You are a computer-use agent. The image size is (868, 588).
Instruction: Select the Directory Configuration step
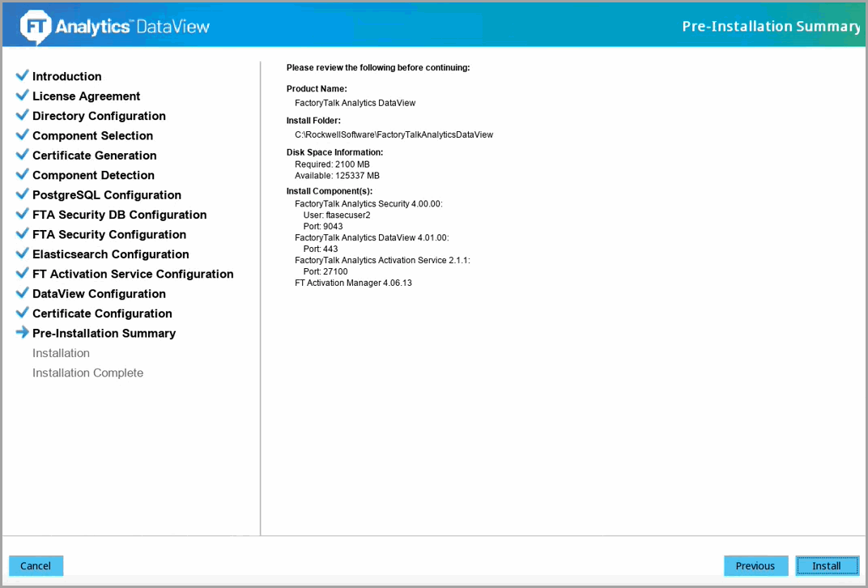[99, 116]
